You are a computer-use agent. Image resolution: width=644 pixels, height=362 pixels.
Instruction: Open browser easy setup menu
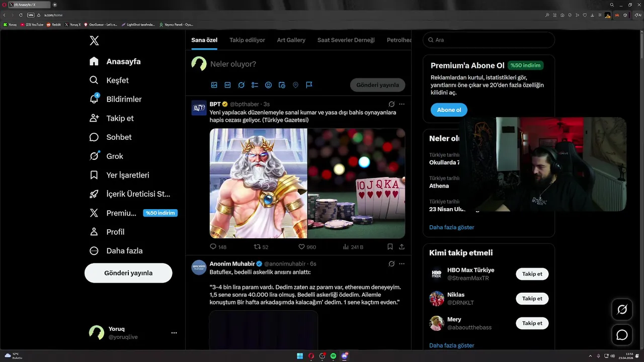coord(600,15)
